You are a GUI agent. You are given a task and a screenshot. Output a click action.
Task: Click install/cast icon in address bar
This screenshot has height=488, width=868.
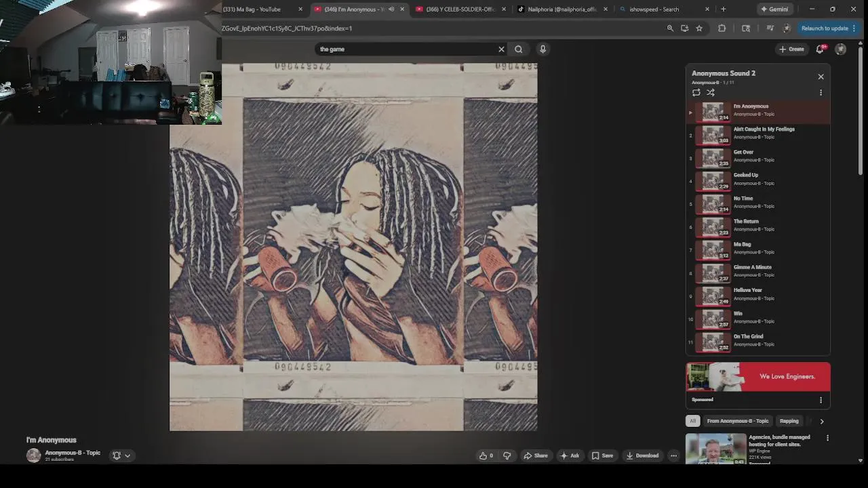coord(684,28)
